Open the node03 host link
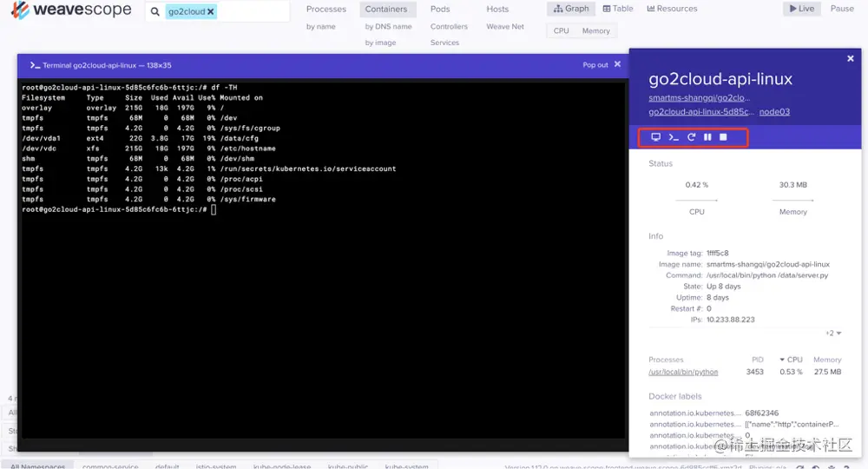The height and width of the screenshot is (469, 868). point(774,112)
